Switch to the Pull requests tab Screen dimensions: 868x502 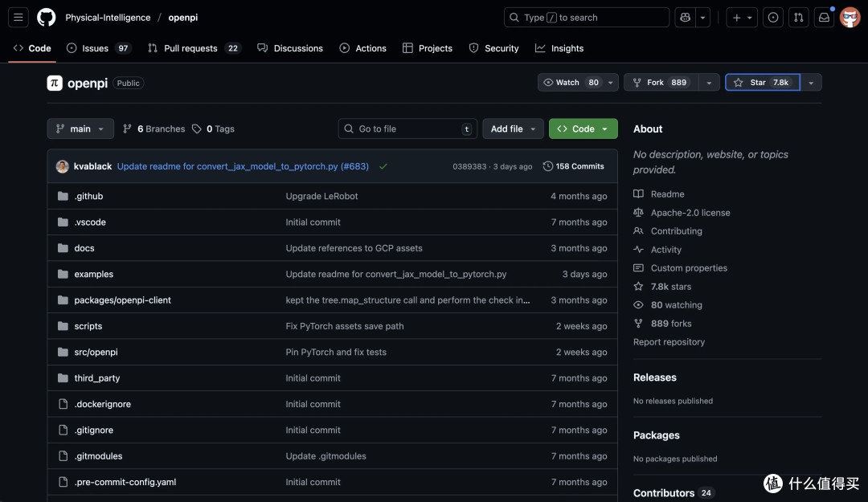[194, 48]
